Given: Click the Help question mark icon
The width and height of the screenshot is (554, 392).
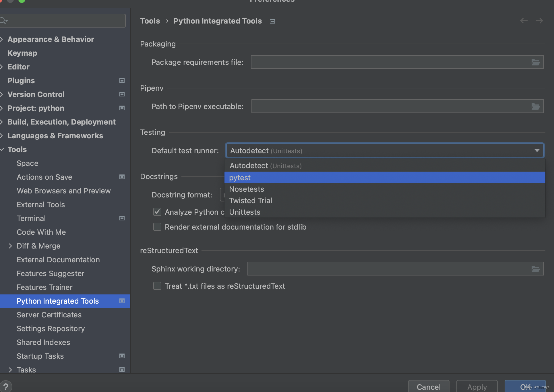Looking at the screenshot, I should 6,387.
